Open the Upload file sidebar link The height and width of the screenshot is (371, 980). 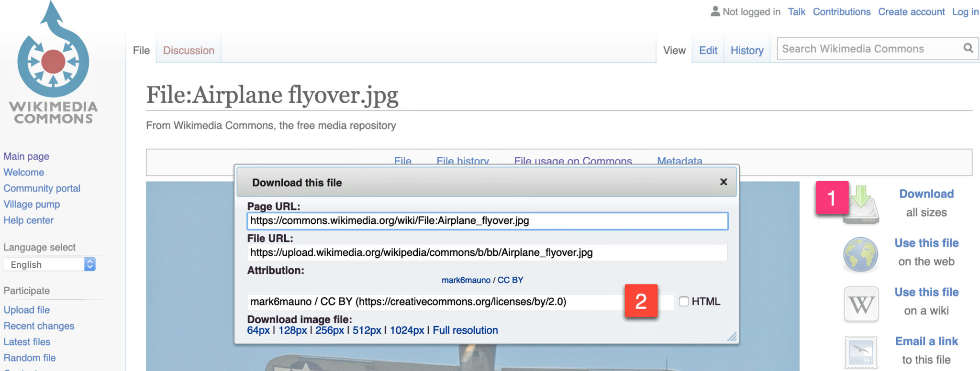[27, 310]
